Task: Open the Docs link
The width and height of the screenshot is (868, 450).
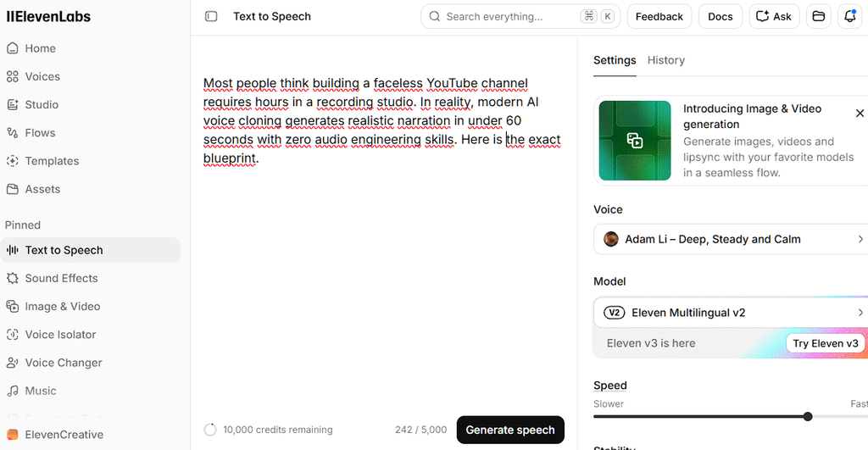Action: point(721,17)
